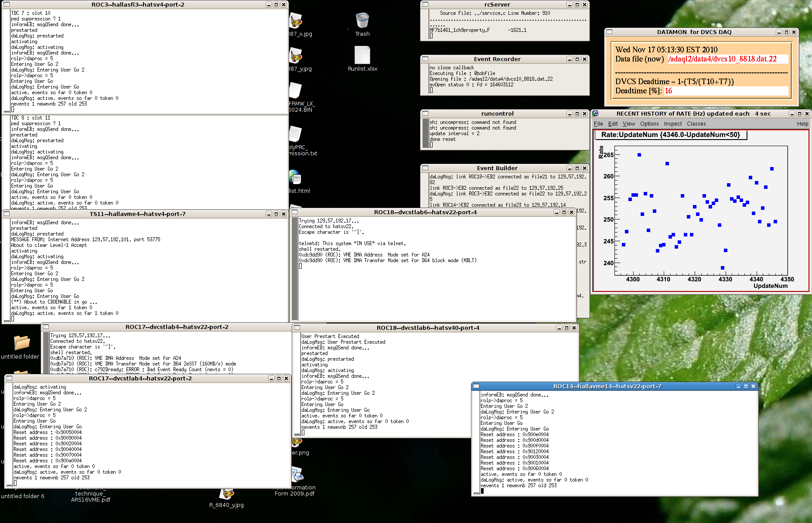Screen dimensions: 812x523
Task: Click the Rate:UpdateNum plot title box
Action: 671,135
